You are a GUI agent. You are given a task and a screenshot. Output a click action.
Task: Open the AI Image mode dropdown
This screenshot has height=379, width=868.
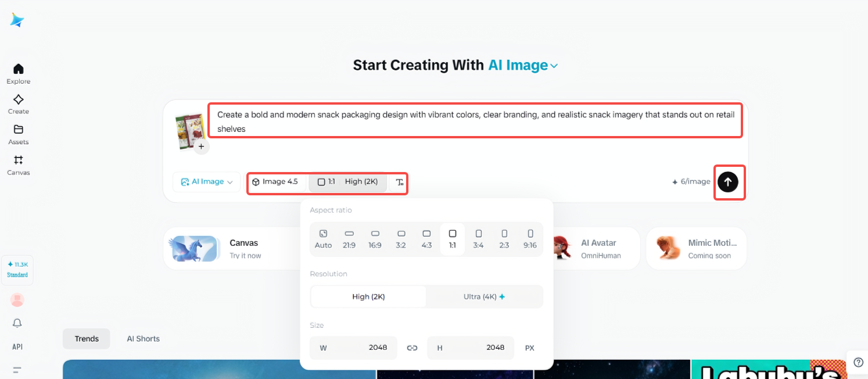click(207, 182)
